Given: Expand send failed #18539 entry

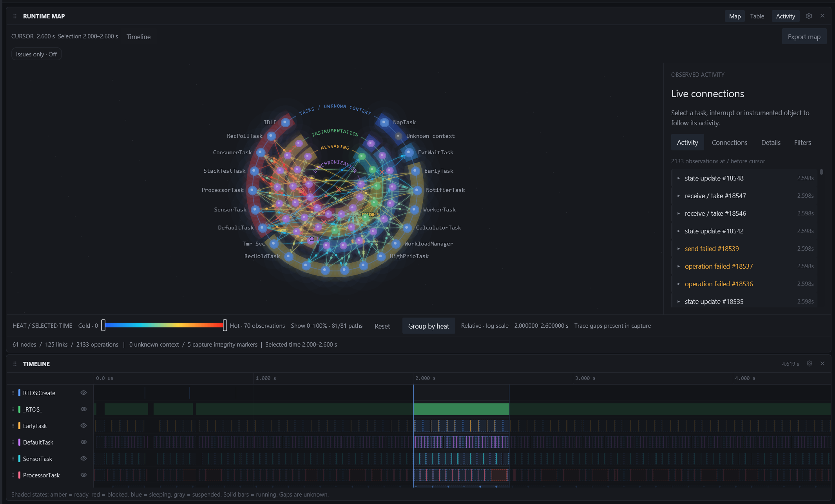Looking at the screenshot, I should point(744,249).
